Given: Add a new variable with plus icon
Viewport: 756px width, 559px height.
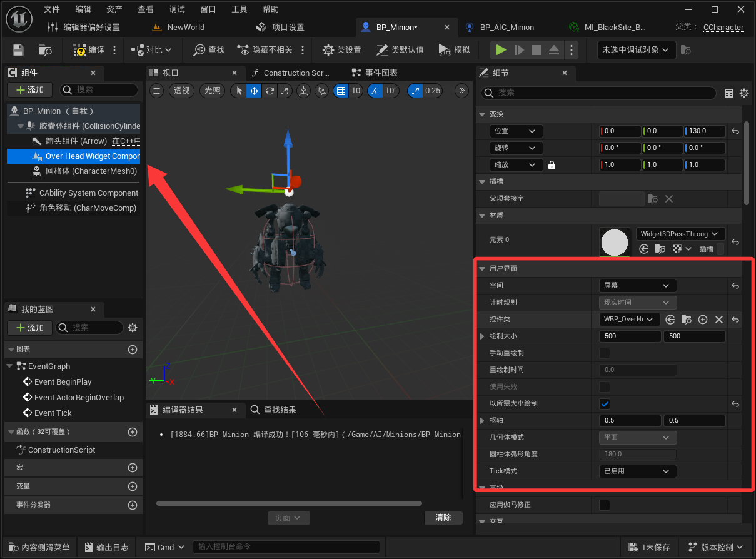Looking at the screenshot, I should 133,486.
